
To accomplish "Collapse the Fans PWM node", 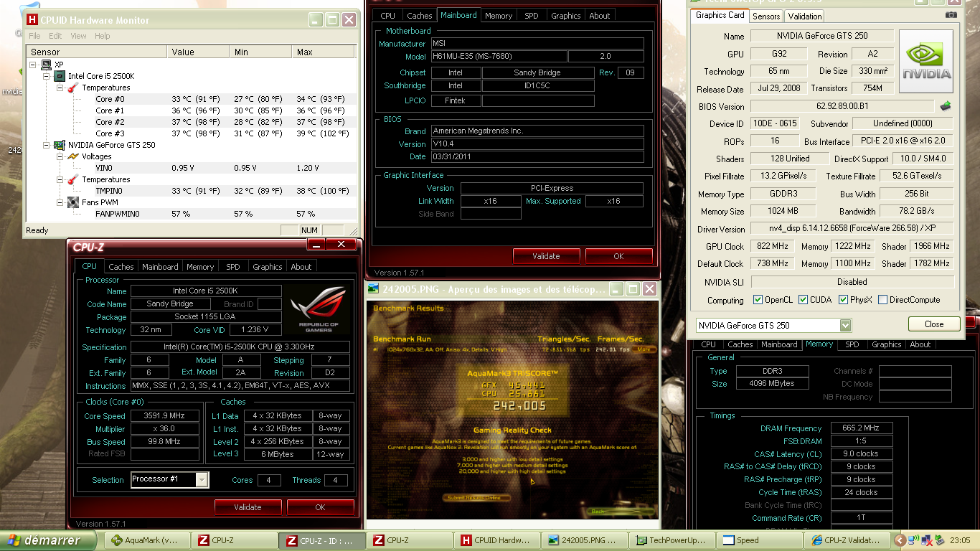I will pyautogui.click(x=60, y=202).
